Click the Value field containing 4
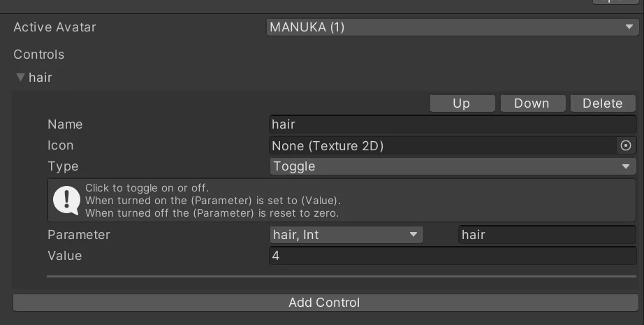644x325 pixels. tap(453, 256)
